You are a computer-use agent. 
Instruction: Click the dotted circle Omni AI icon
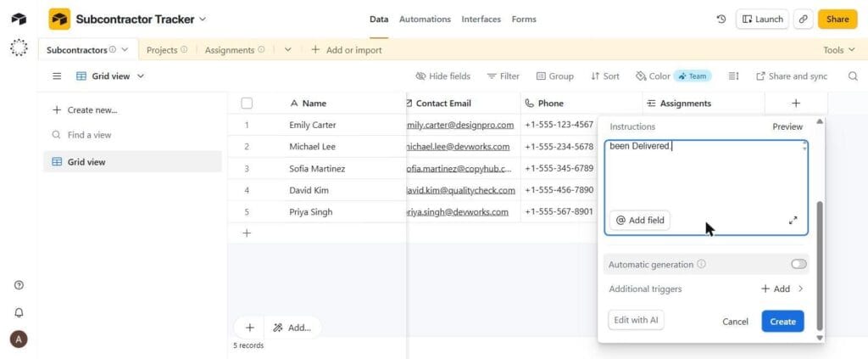(19, 47)
